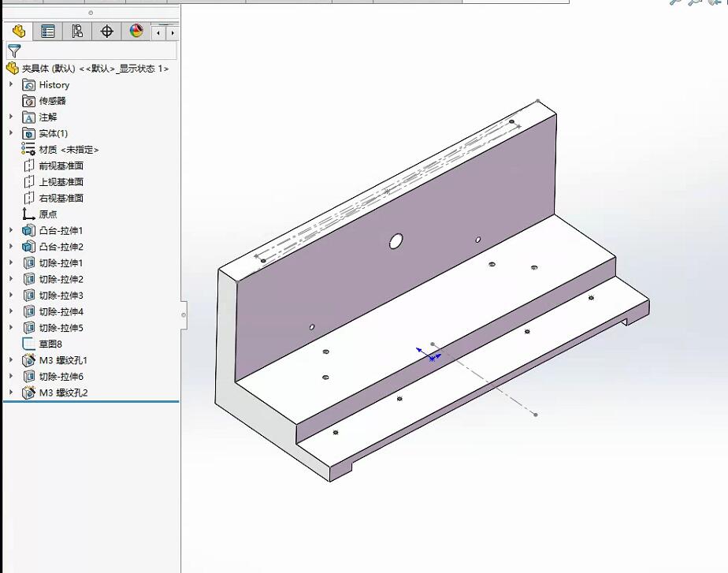Open the PropertyManager panel icon
728x573 pixels.
(47, 31)
